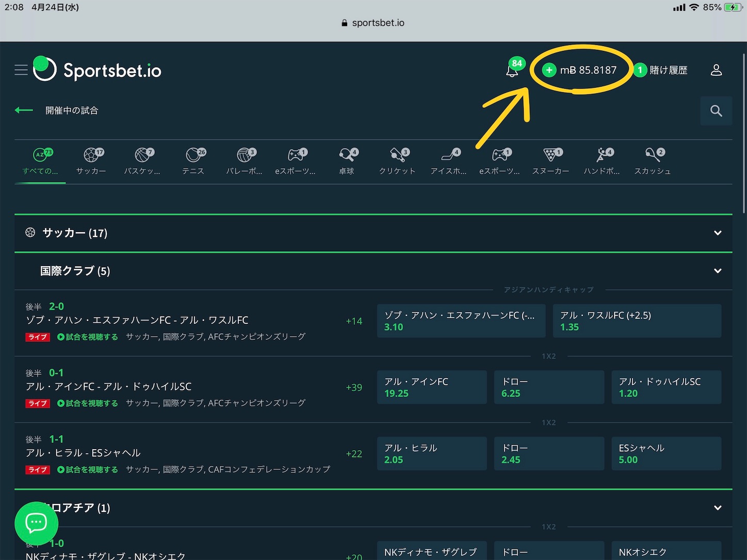Viewport: 747px width, 560px height.
Task: Select the handball sport icon
Action: click(x=602, y=154)
